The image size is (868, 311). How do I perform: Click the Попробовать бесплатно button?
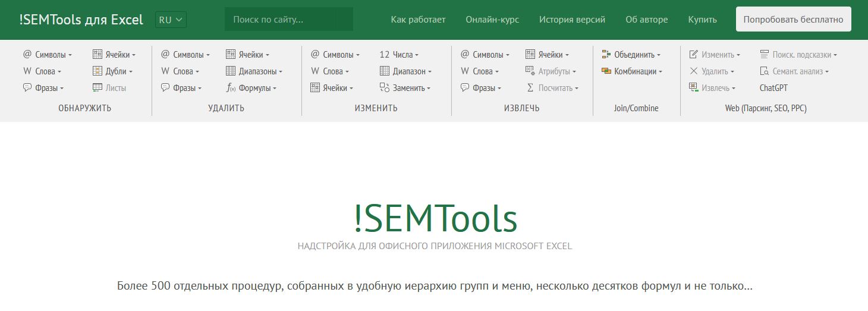point(793,20)
